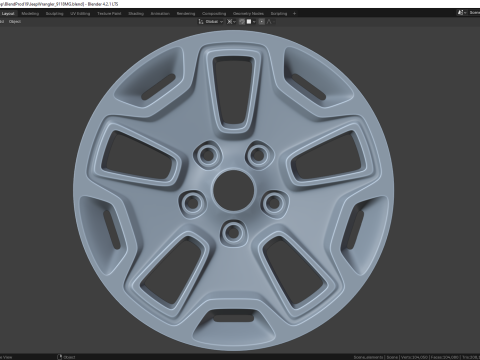Add a new workspace with plus icon
Image resolution: width=480 pixels, height=360 pixels.
tap(294, 14)
